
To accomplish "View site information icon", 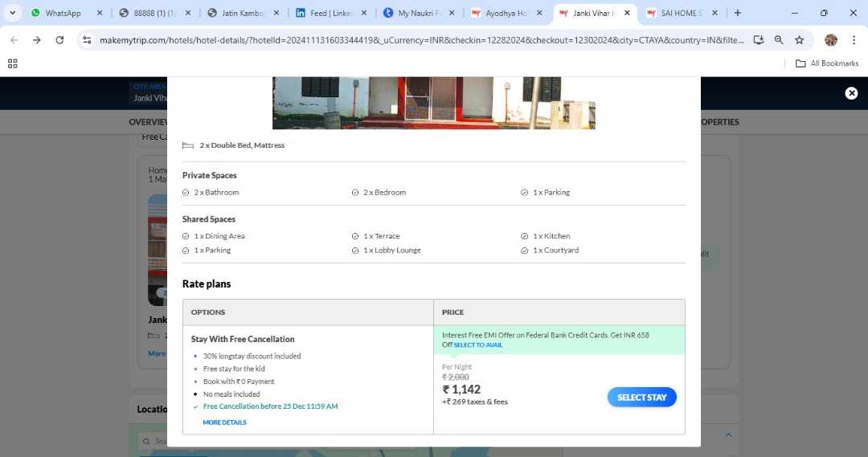I will click(x=87, y=40).
